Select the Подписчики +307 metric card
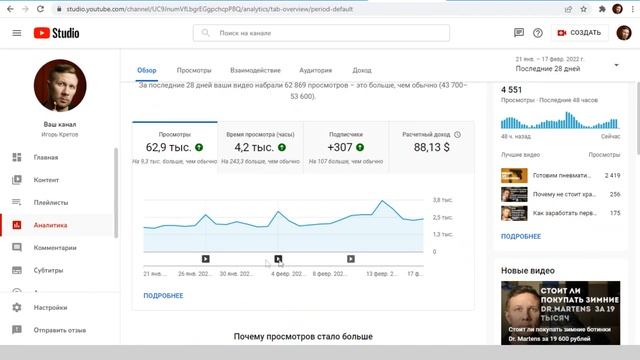Screen dimensions: 640x360 pos(346,147)
